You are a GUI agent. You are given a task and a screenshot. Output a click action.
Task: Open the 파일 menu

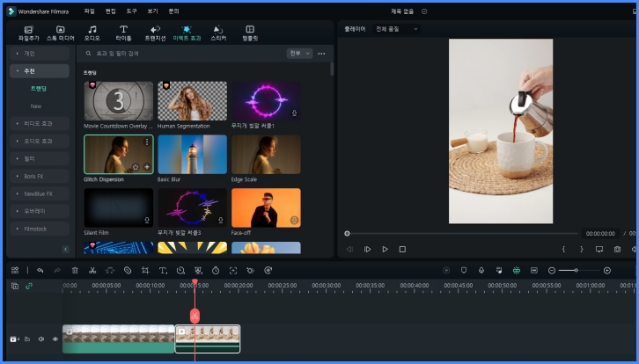pyautogui.click(x=89, y=11)
